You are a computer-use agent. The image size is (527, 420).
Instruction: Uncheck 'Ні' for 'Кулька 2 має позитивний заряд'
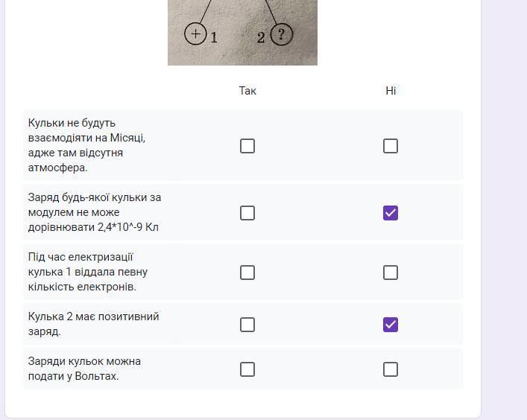point(391,325)
